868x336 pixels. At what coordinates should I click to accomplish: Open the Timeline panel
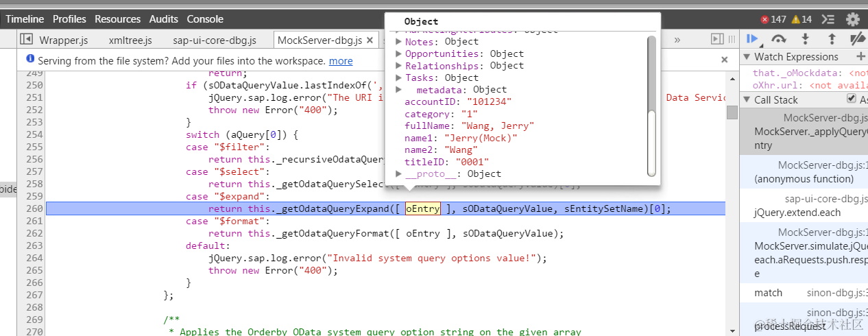25,19
